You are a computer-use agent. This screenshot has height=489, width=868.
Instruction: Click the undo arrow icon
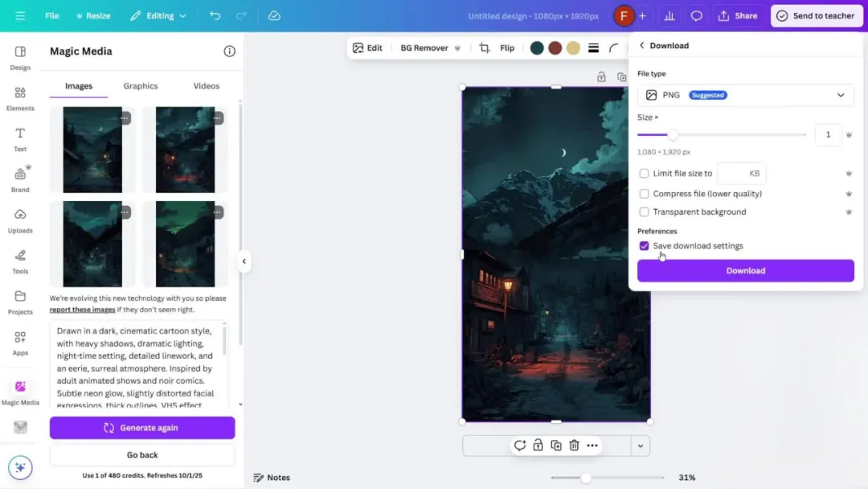tap(215, 16)
